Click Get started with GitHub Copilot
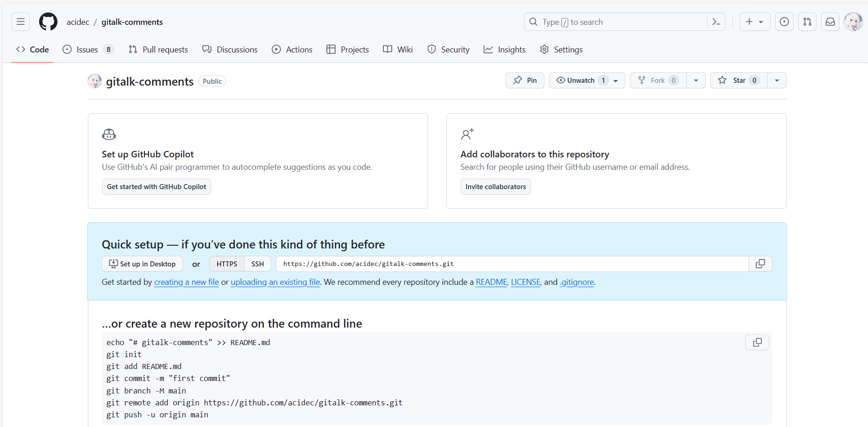This screenshot has width=868, height=427. [156, 186]
